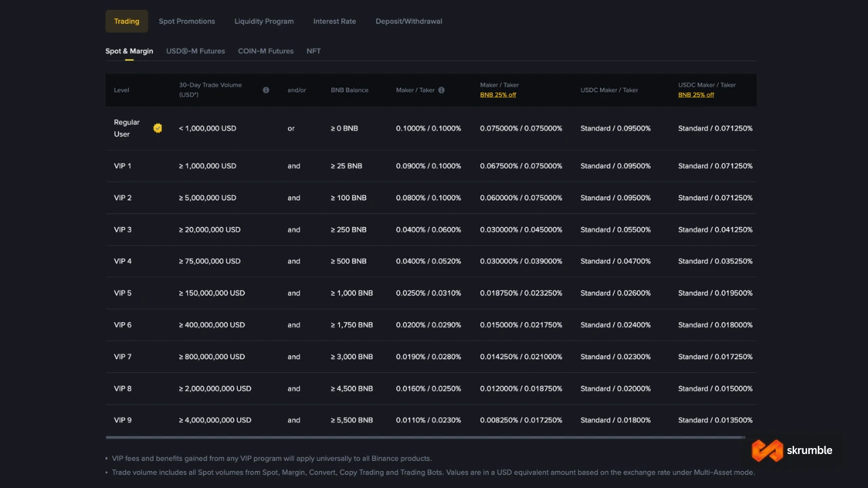868x488 pixels.
Task: Click the VIP 4 level label
Action: click(x=123, y=261)
